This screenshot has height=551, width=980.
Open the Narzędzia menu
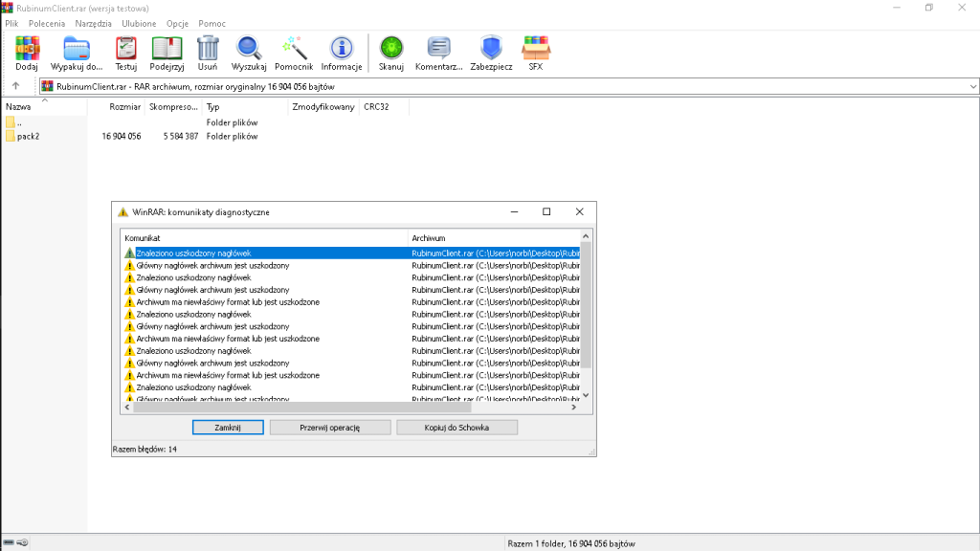93,24
